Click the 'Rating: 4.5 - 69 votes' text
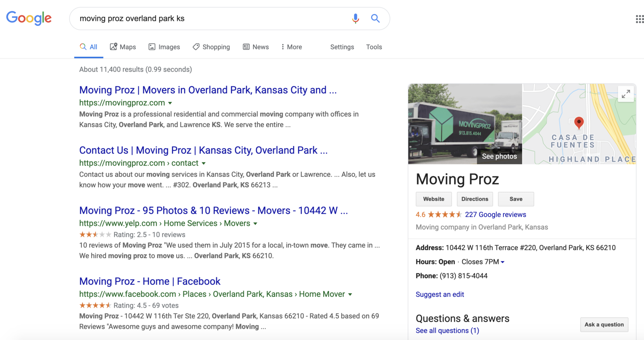This screenshot has height=340, width=644. (146, 306)
